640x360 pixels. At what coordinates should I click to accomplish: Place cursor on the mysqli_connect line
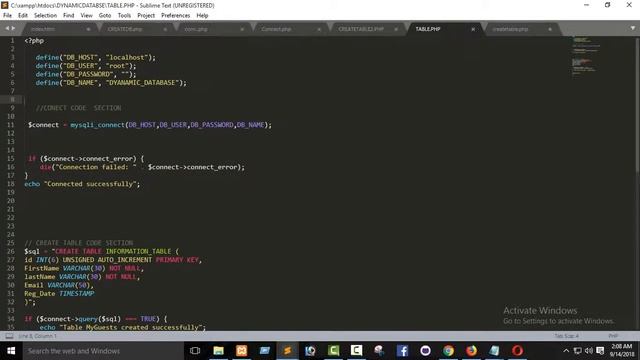click(x=149, y=125)
